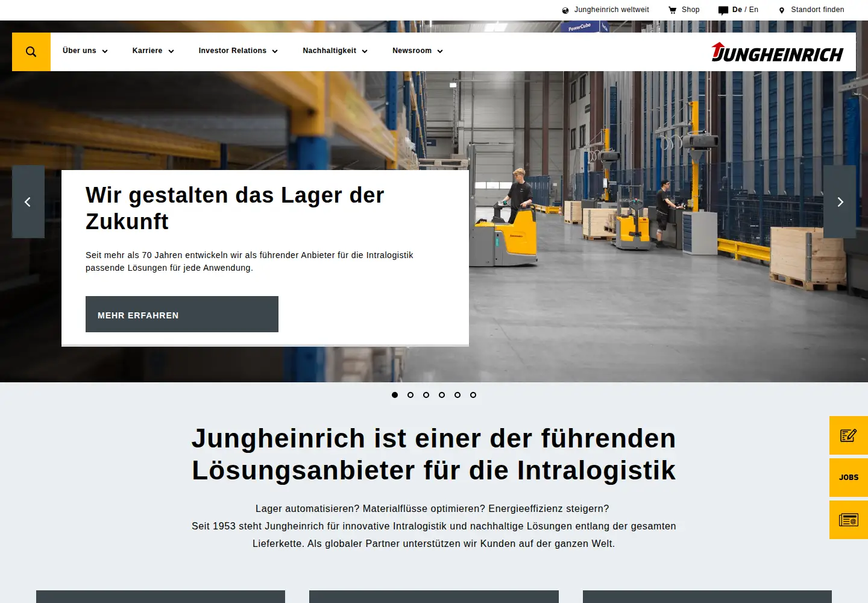This screenshot has width=868, height=603.
Task: Expand the Newsroom chevron
Action: pyautogui.click(x=440, y=51)
